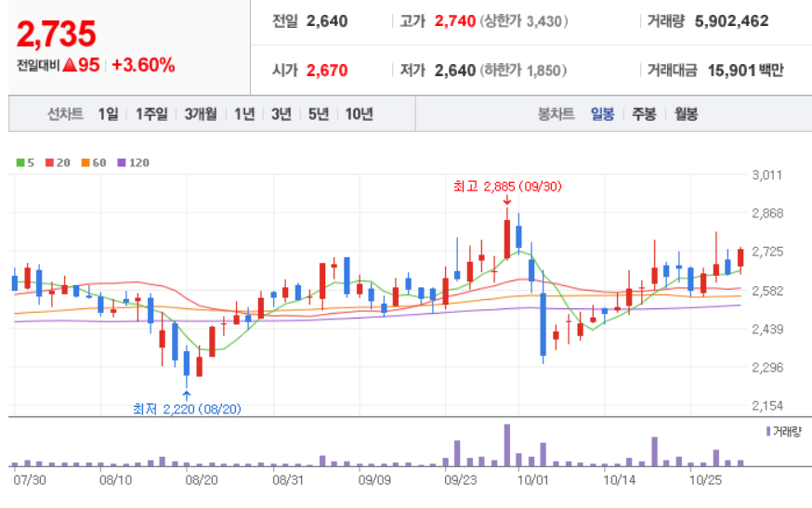Click the 봉차트 label
This screenshot has width=812, height=508.
(557, 113)
